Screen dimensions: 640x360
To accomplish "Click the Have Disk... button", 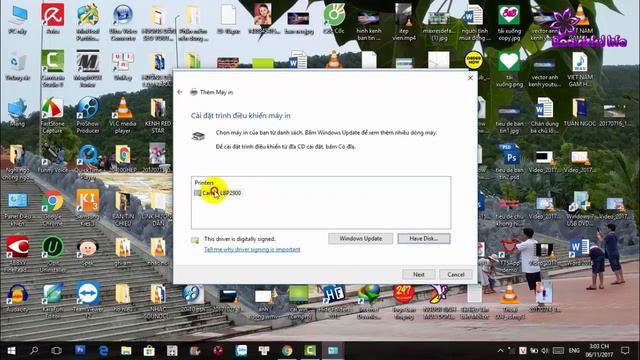I will 424,238.
